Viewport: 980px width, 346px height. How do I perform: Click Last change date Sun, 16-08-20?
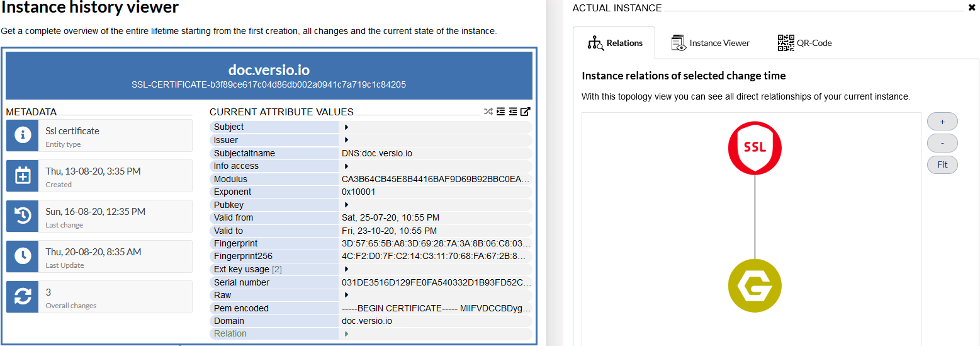[x=96, y=212]
